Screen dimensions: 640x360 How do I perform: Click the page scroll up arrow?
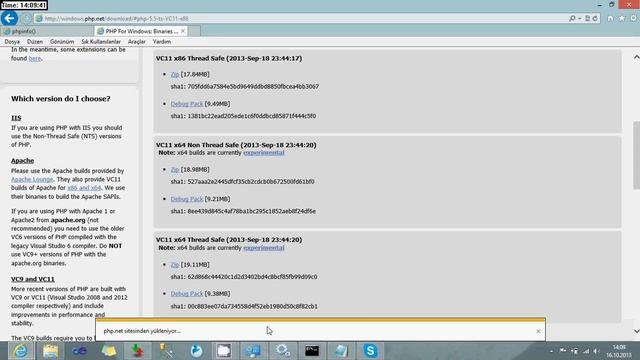click(x=636, y=58)
